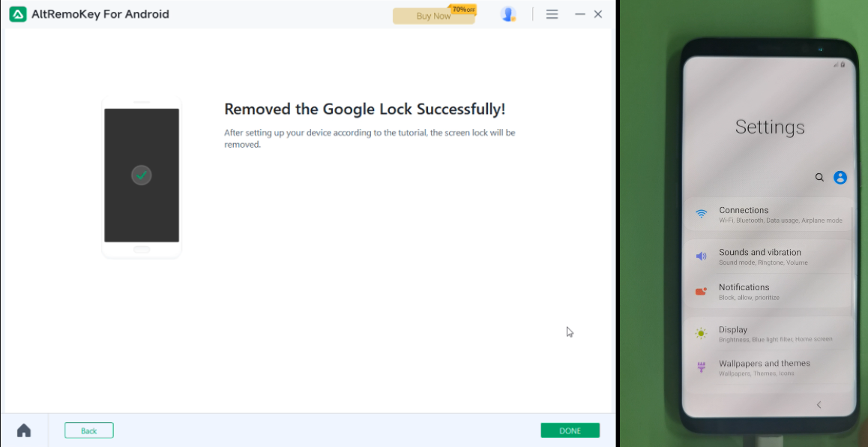Click the AltRemoKey green logo icon
The width and height of the screenshot is (868, 447).
[x=18, y=14]
